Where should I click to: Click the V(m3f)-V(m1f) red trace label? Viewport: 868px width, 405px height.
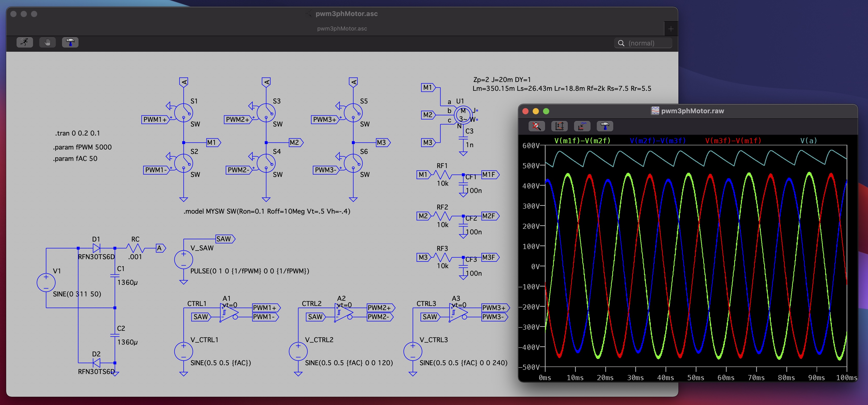pyautogui.click(x=733, y=141)
